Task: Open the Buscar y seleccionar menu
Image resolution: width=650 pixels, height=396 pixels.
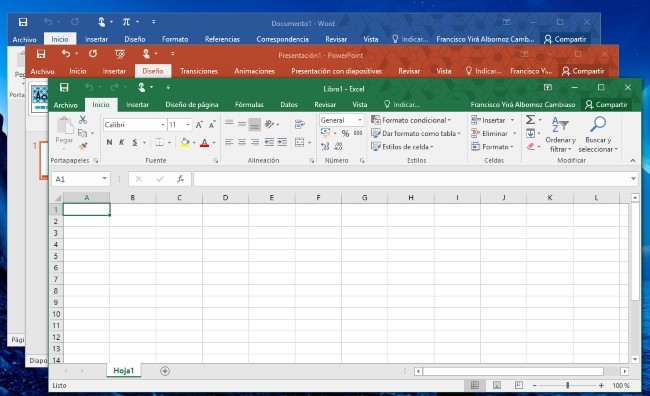Action: pyautogui.click(x=598, y=135)
